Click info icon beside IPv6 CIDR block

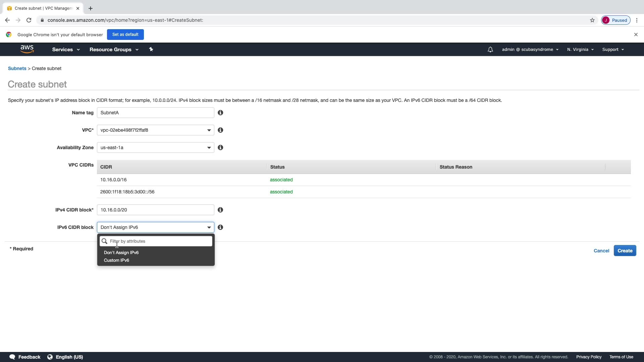click(220, 227)
